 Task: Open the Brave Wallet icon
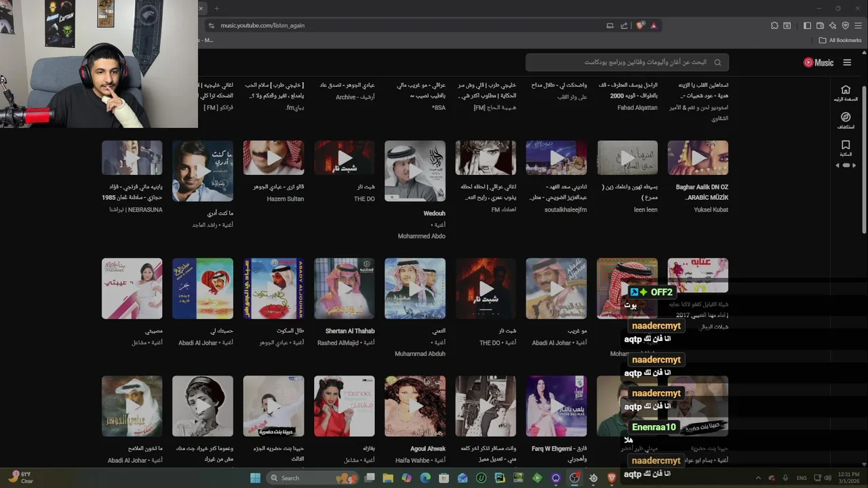820,26
